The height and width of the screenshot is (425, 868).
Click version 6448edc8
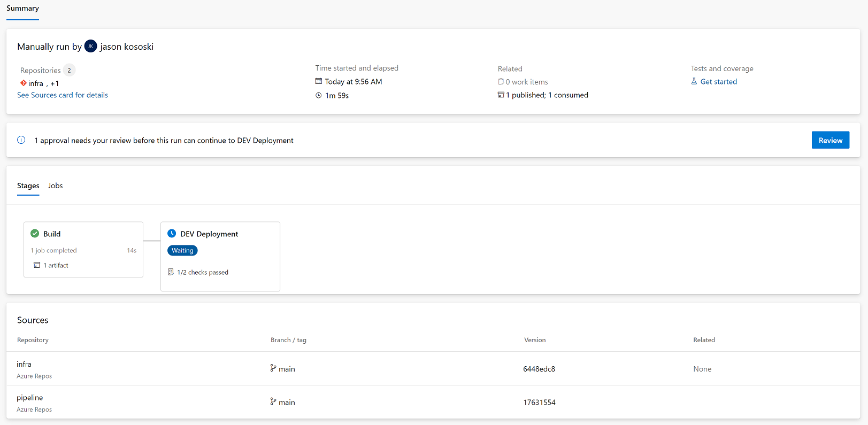tap(539, 369)
